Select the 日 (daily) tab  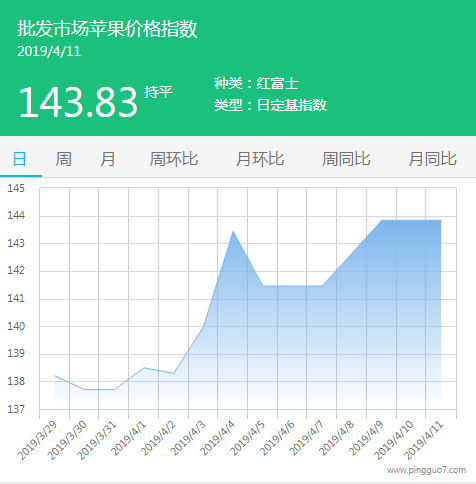click(x=19, y=159)
